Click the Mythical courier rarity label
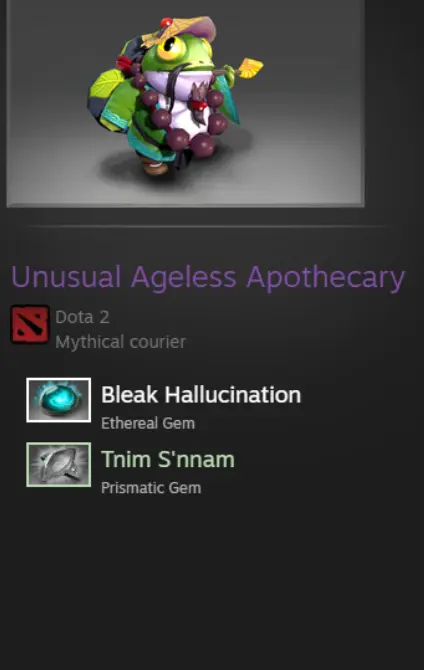424x670 pixels. coord(121,342)
